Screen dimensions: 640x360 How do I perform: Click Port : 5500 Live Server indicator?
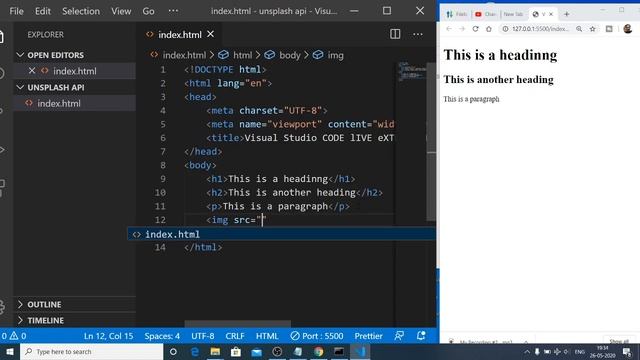click(317, 336)
